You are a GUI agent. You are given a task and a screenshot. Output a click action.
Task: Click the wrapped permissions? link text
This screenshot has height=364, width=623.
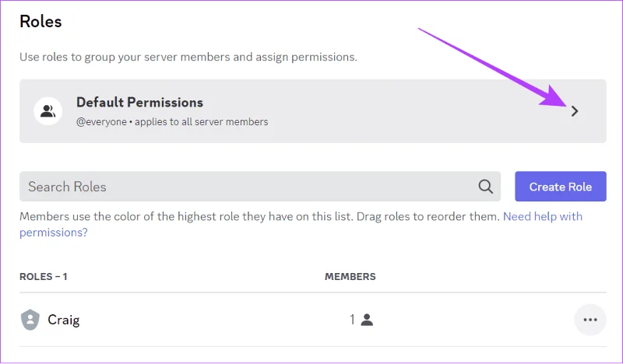pos(54,233)
